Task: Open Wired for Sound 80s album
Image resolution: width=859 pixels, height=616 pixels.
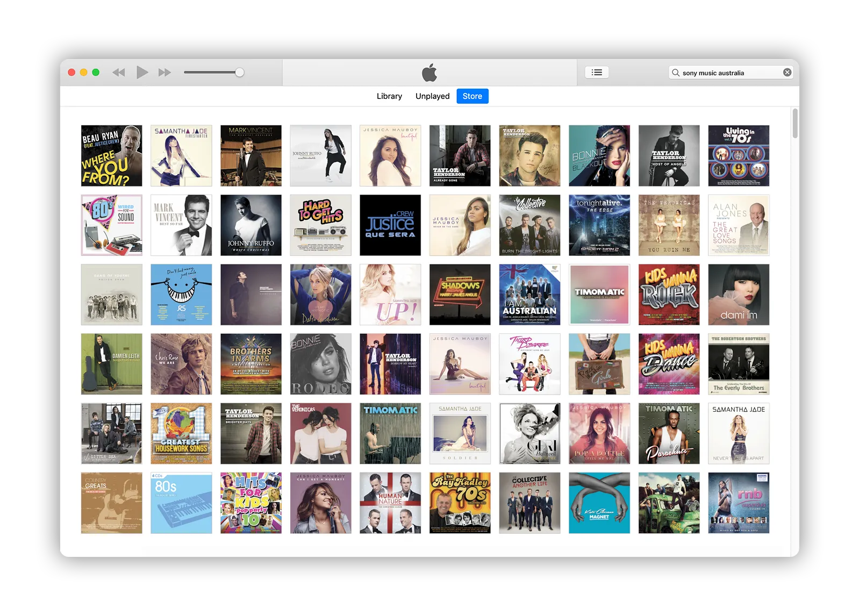Action: click(x=112, y=225)
